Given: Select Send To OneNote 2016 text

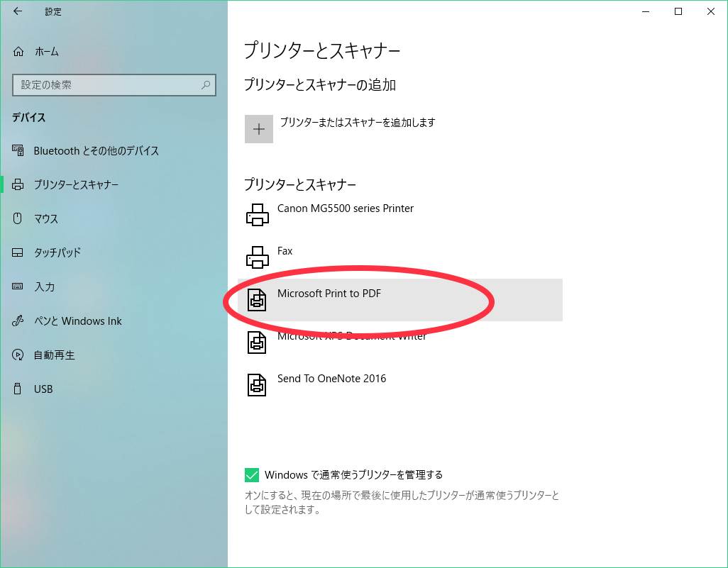Looking at the screenshot, I should click(331, 379).
